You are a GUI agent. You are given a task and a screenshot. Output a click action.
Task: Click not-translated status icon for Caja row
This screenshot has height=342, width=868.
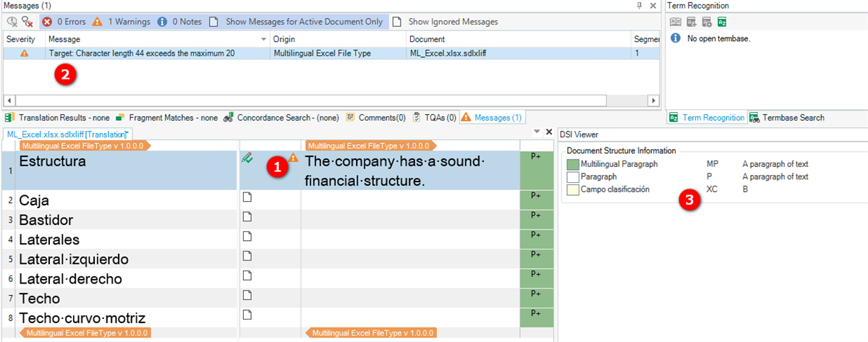(247, 197)
